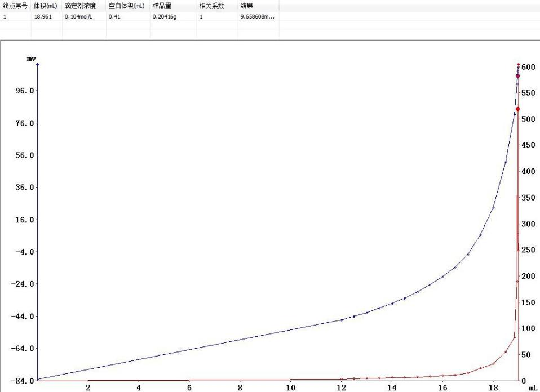Select the truncated result cell 9.658608m...
Viewport: 540px width, 392px height.
point(257,17)
